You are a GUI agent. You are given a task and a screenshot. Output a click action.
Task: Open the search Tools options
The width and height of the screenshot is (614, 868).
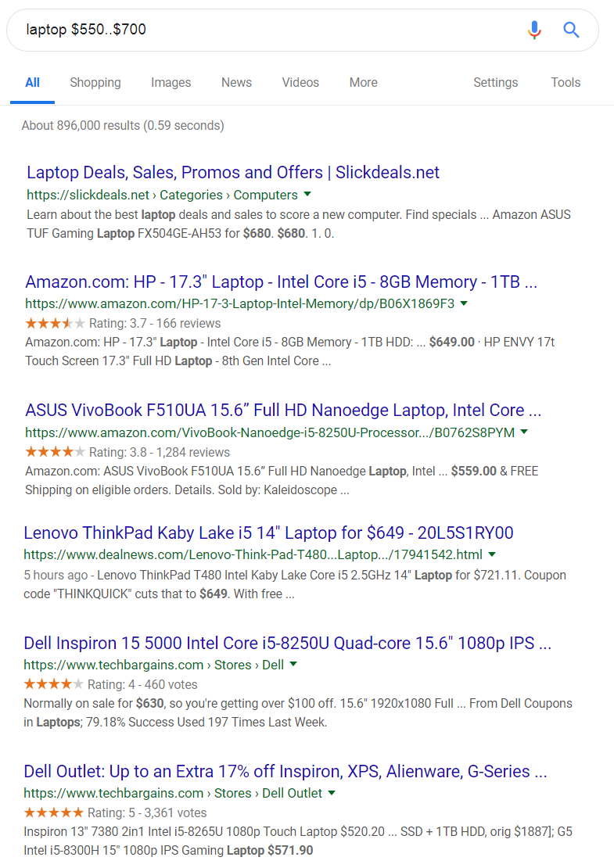566,82
